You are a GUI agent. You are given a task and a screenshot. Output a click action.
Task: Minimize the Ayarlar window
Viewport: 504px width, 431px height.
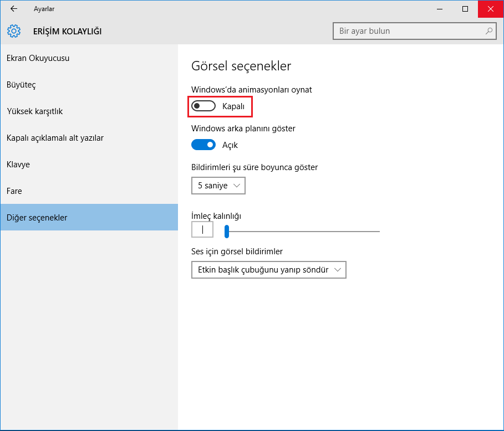coord(440,9)
